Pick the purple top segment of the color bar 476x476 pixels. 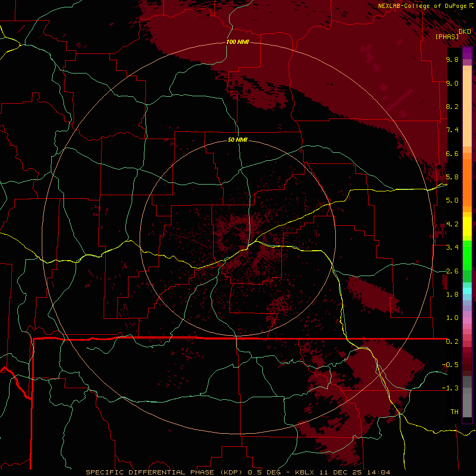[467, 53]
